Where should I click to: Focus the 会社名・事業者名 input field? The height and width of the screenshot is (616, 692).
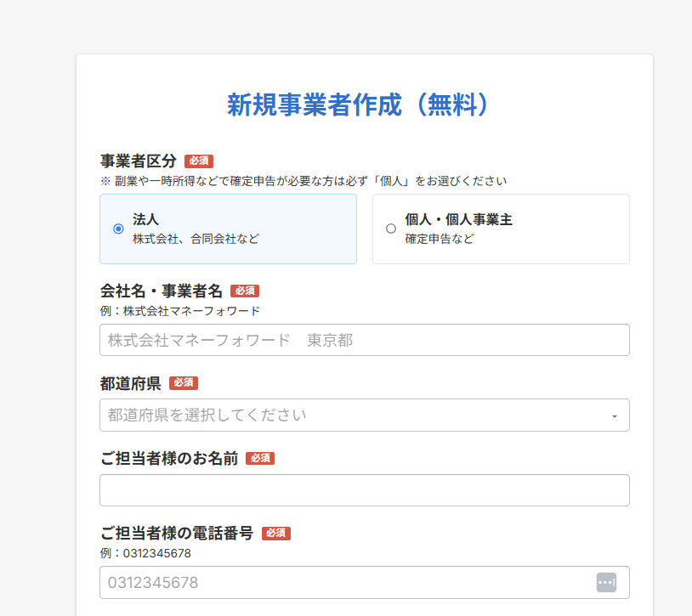pos(365,340)
